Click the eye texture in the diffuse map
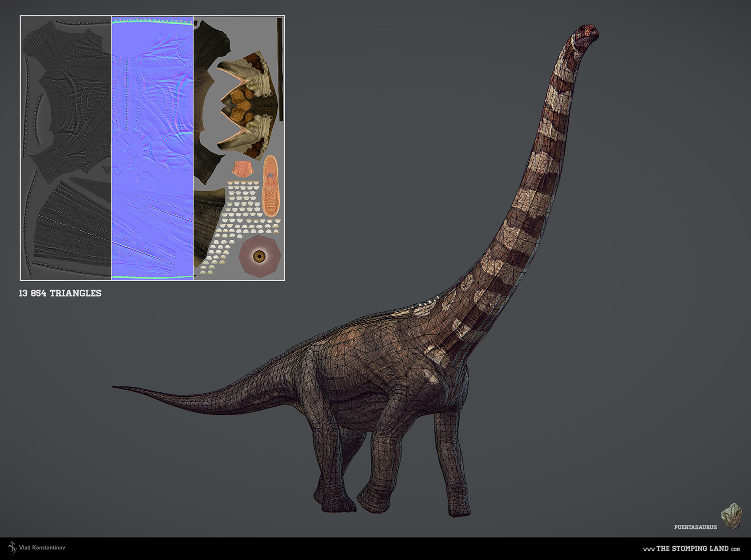The width and height of the screenshot is (751, 560). click(x=259, y=256)
